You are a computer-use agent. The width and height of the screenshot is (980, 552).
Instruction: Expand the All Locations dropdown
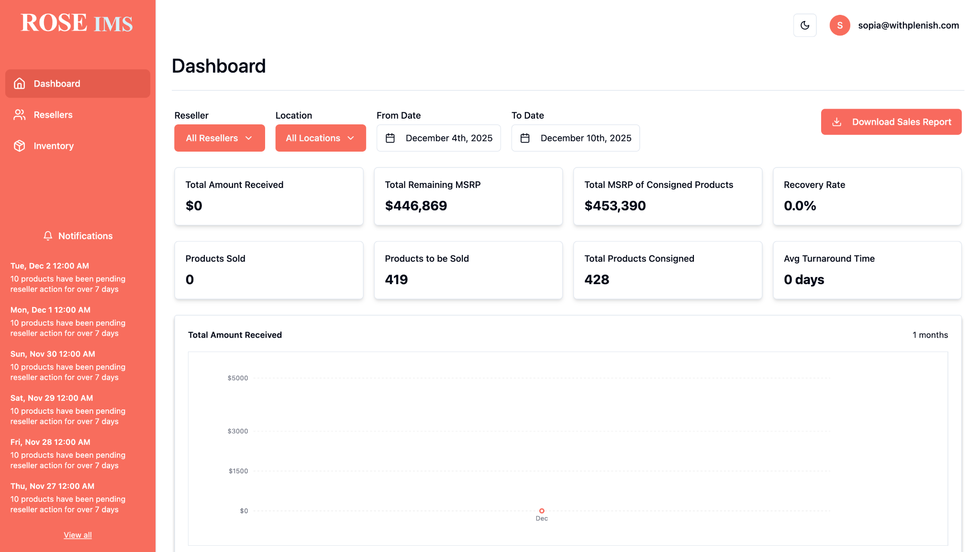coord(321,138)
